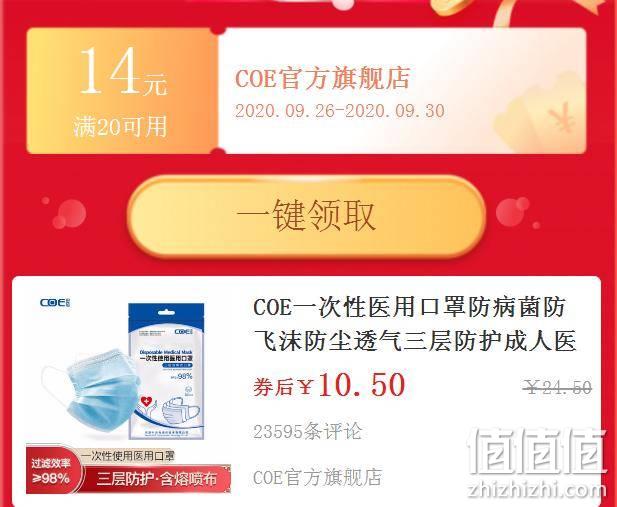Click the 一次性使用医用口罩 caption label

pos(127,456)
